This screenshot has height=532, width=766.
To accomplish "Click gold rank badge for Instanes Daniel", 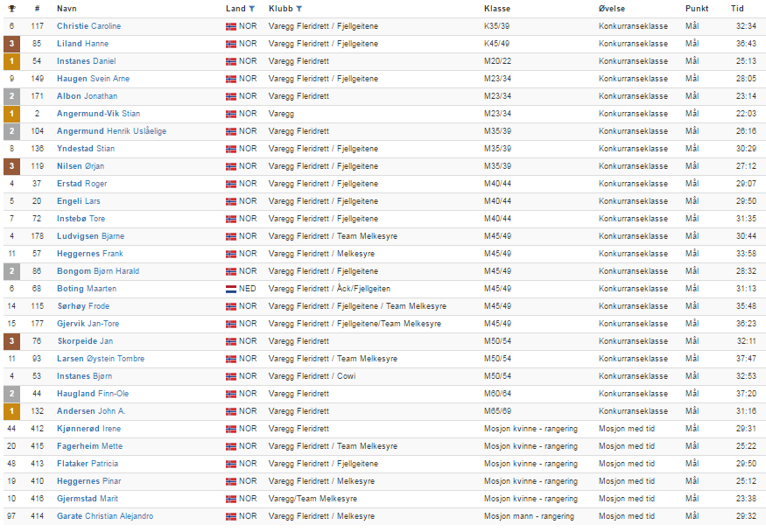I will point(11,61).
